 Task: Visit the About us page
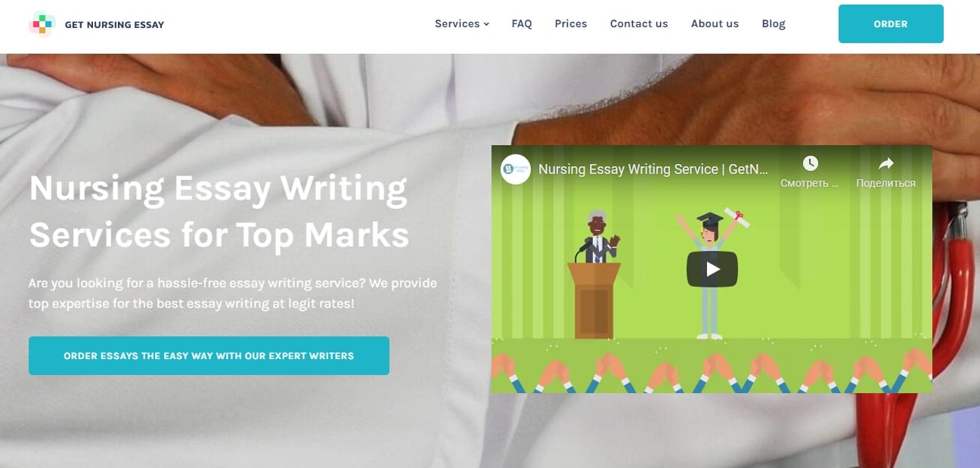click(x=715, y=23)
